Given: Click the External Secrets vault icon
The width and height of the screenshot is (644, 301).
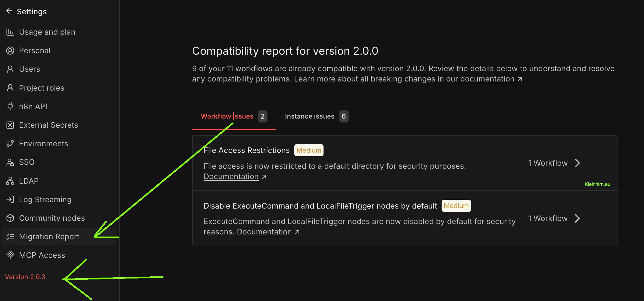Looking at the screenshot, I should tap(10, 125).
